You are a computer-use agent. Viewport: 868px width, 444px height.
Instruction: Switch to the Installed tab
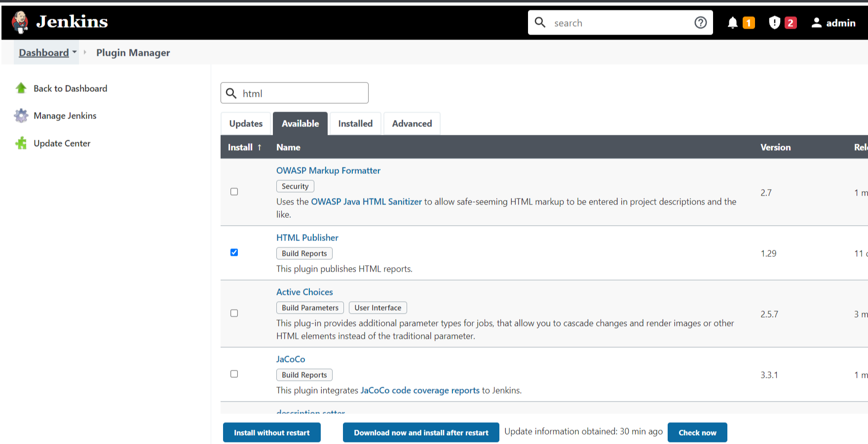click(355, 123)
